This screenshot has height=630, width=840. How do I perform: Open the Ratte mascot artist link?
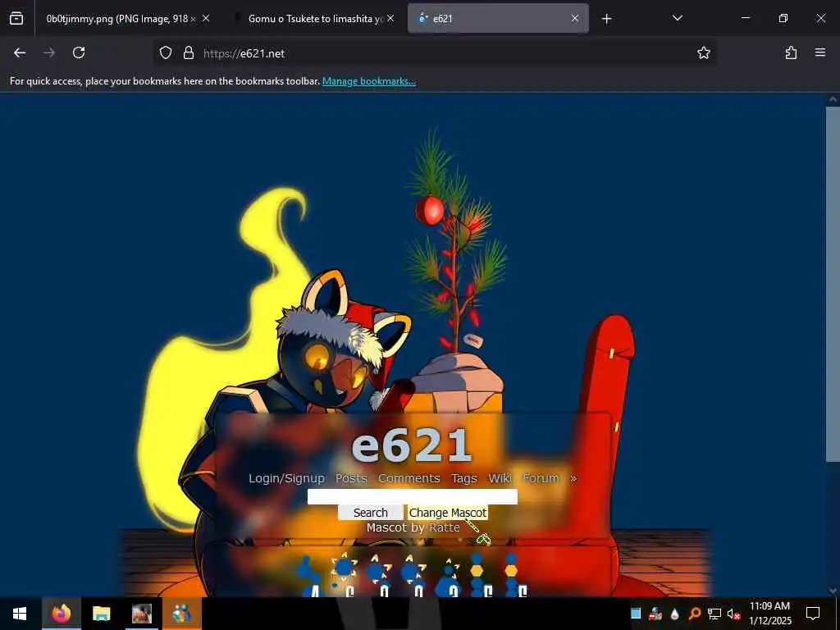coord(445,527)
